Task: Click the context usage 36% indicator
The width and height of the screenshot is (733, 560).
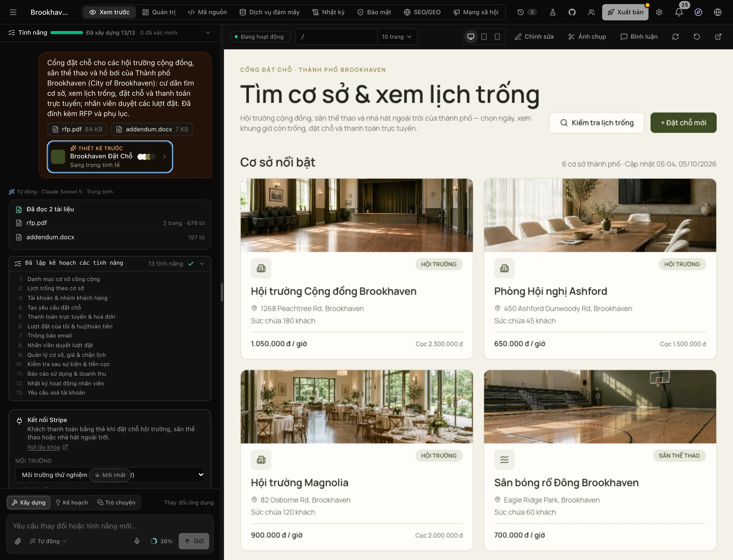Action: click(161, 541)
